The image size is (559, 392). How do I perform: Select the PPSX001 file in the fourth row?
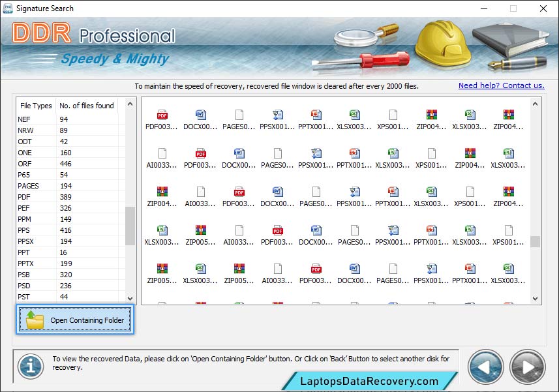pos(393,235)
